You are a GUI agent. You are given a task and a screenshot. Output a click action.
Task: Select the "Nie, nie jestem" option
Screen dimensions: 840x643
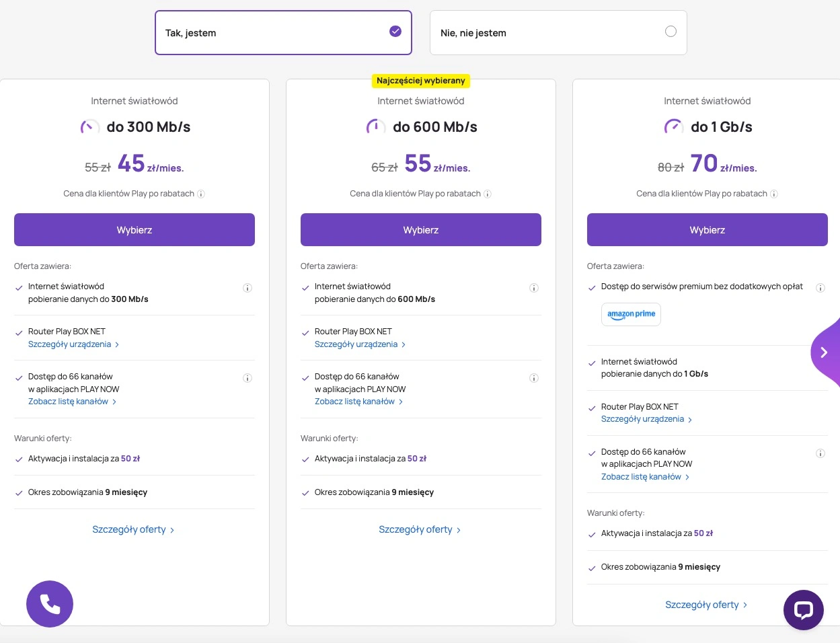point(558,32)
